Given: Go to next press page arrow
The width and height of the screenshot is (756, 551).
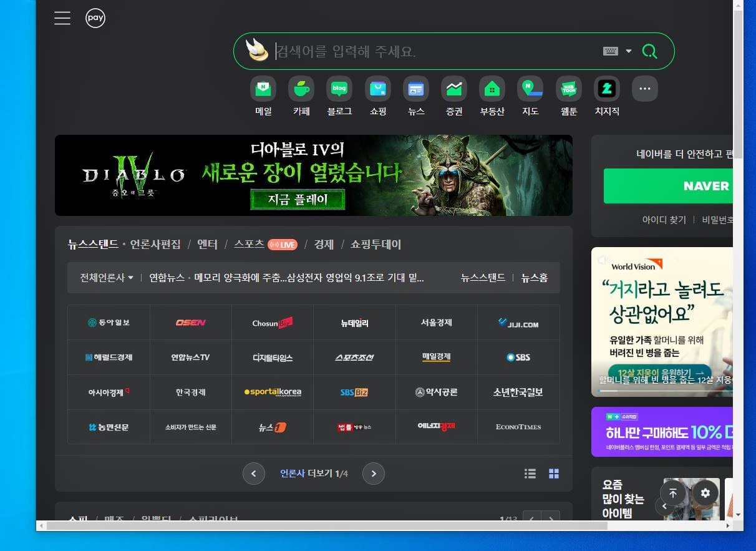Looking at the screenshot, I should pos(374,474).
